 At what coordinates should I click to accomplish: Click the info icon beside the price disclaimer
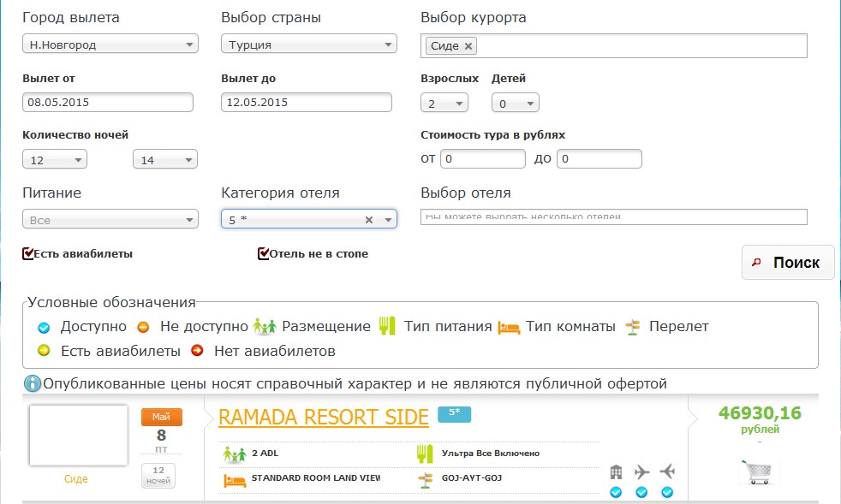tap(33, 383)
